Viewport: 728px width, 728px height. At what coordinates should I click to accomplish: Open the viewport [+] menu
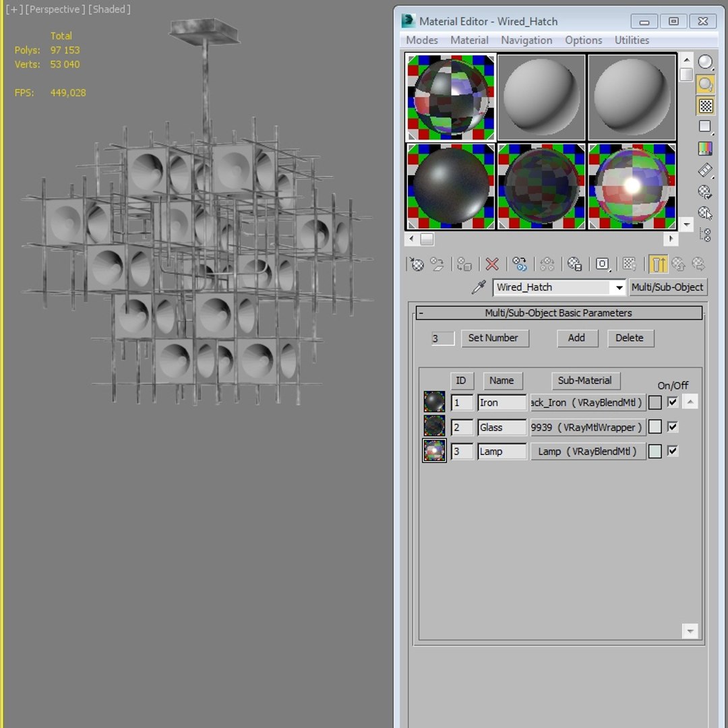[14, 9]
